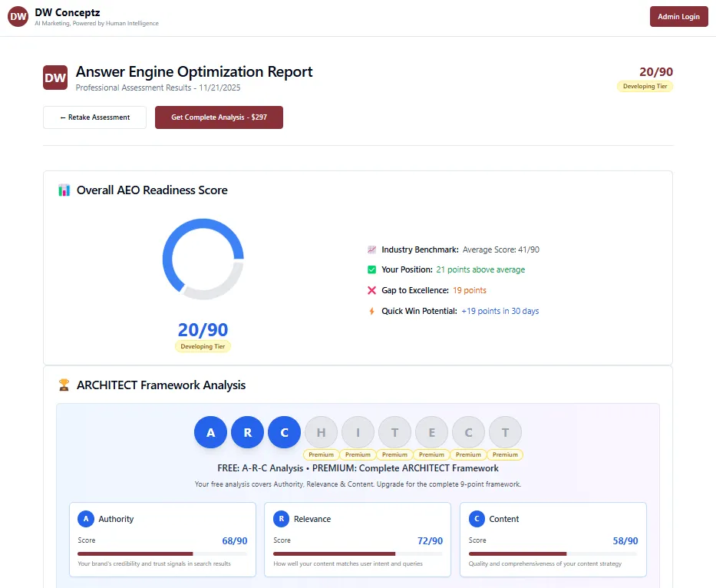Select the blue C framework circle

[284, 432]
